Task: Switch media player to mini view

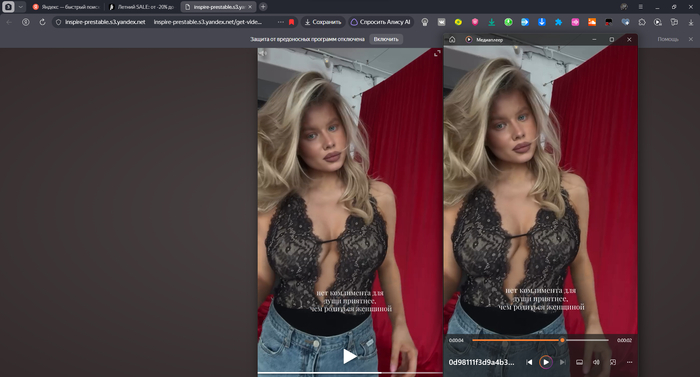Action: (613, 362)
